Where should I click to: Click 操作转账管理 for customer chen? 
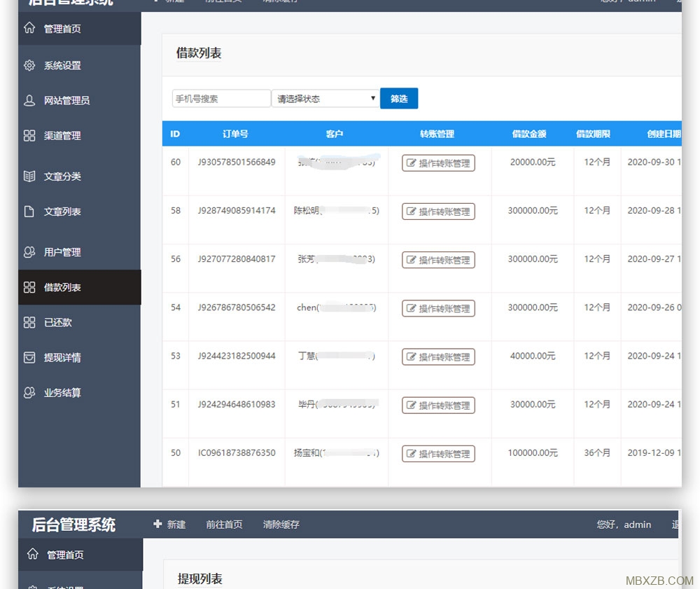click(438, 308)
